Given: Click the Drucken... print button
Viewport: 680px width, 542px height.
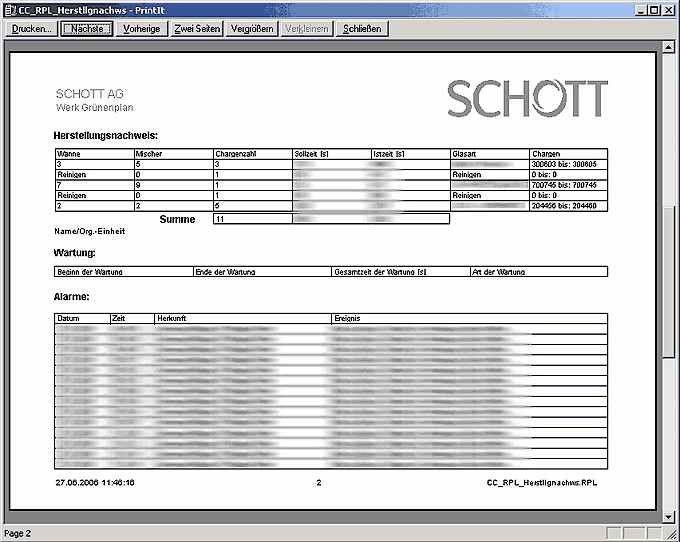Looking at the screenshot, I should [x=31, y=29].
